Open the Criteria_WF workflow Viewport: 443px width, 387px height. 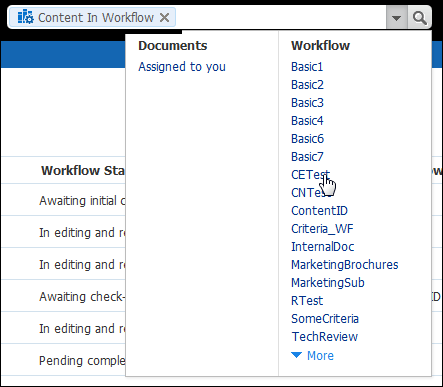click(x=322, y=229)
